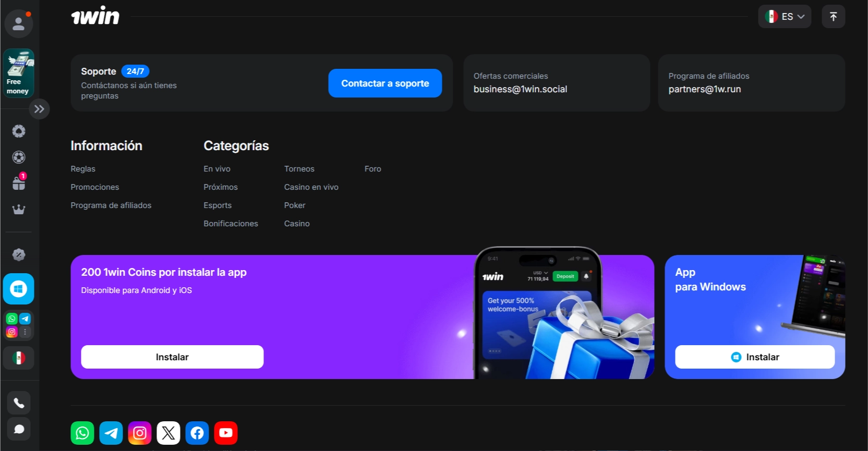This screenshot has width=868, height=451.
Task: Click the X (Twitter) footer icon
Action: (168, 433)
